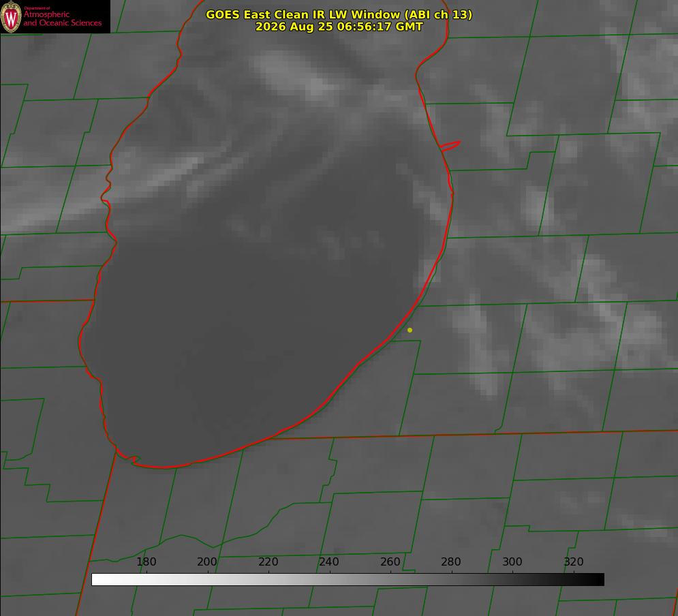Click the 280 label on colorbar
678x616 pixels.
point(451,561)
